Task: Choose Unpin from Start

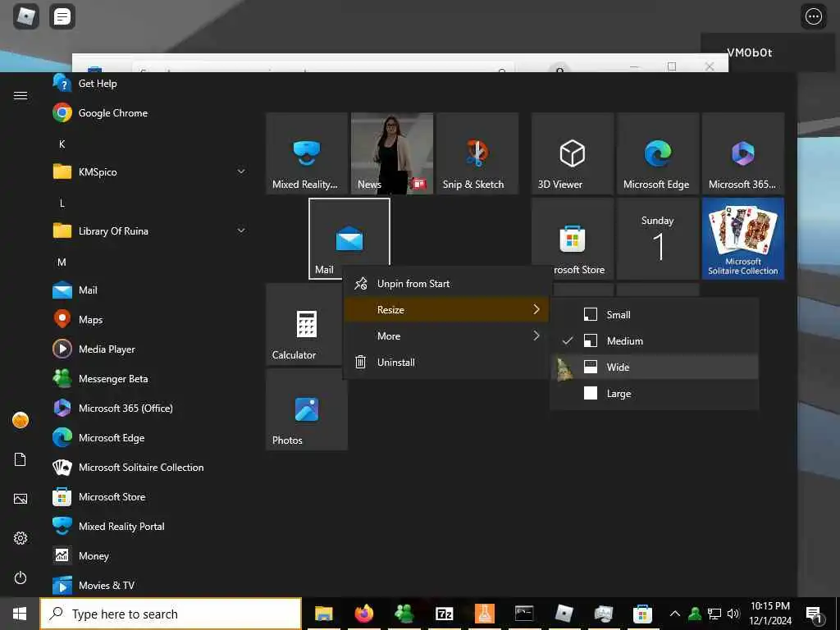Action: click(x=445, y=284)
